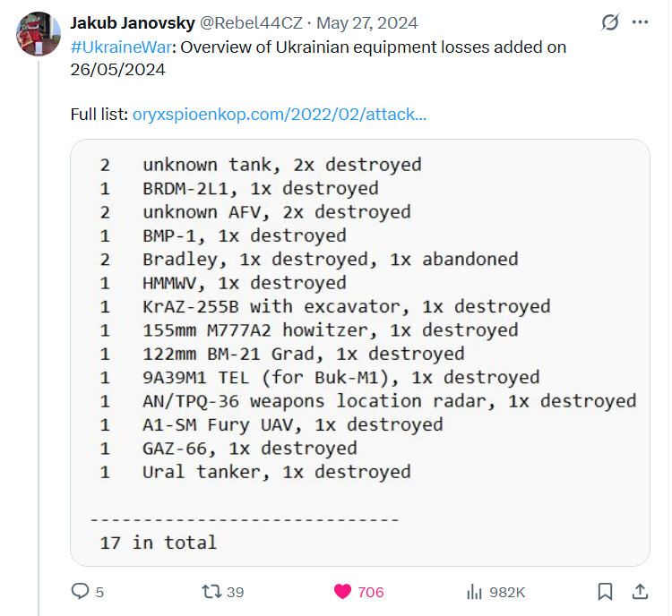The width and height of the screenshot is (672, 616).
Task: Click the reply speech-bubble icon
Action: tap(80, 591)
